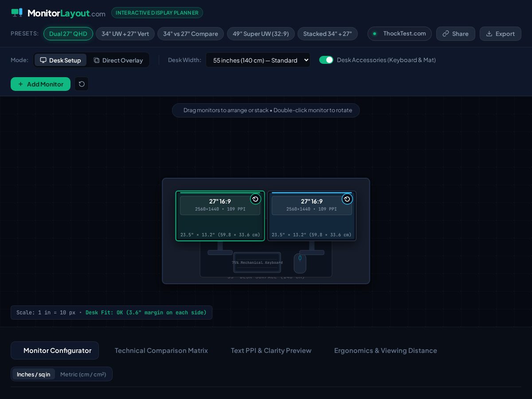Viewport: 532px width, 399px height.
Task: Apply the 34" vs 27" Compare preset
Action: point(191,34)
